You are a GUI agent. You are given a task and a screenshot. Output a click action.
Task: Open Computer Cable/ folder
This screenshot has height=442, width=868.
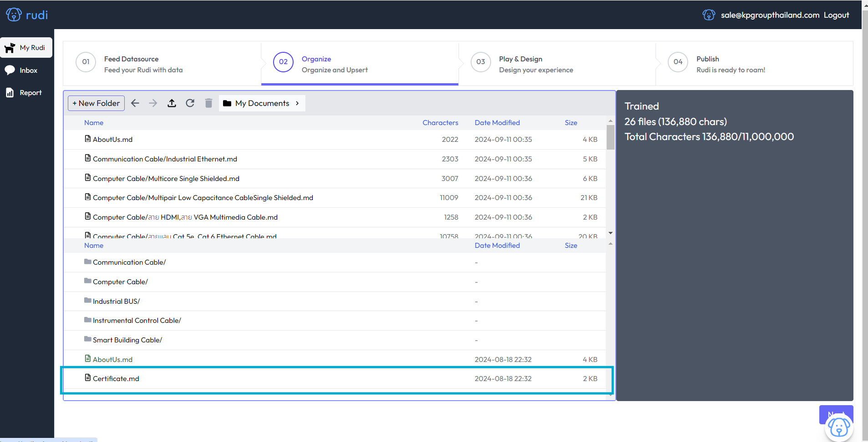coord(335,282)
